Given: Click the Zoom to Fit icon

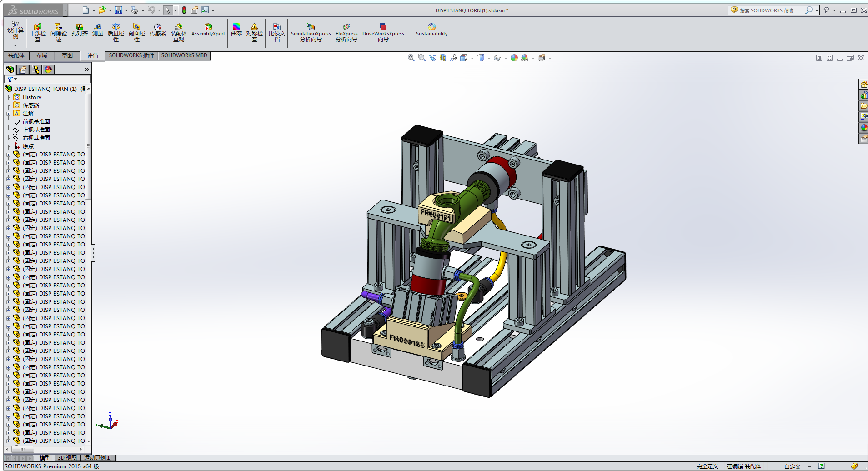Looking at the screenshot, I should pos(411,58).
